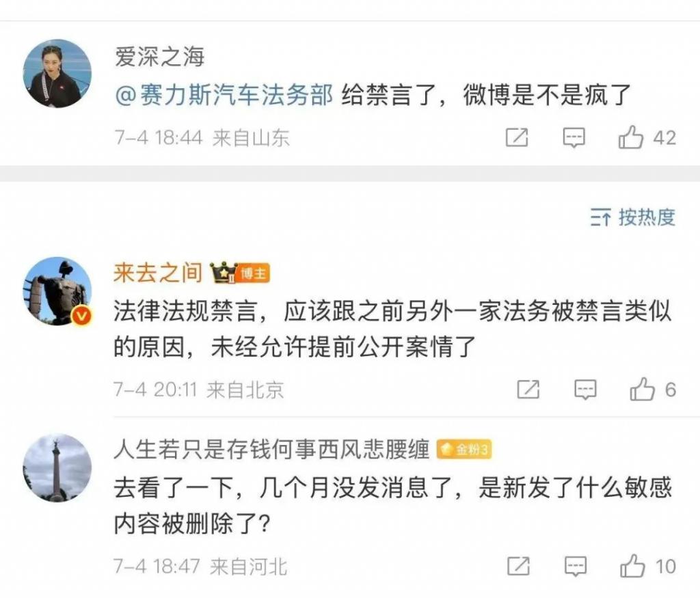Open 爱深之海 profile avatar
This screenshot has height=598, width=700.
tap(57, 74)
